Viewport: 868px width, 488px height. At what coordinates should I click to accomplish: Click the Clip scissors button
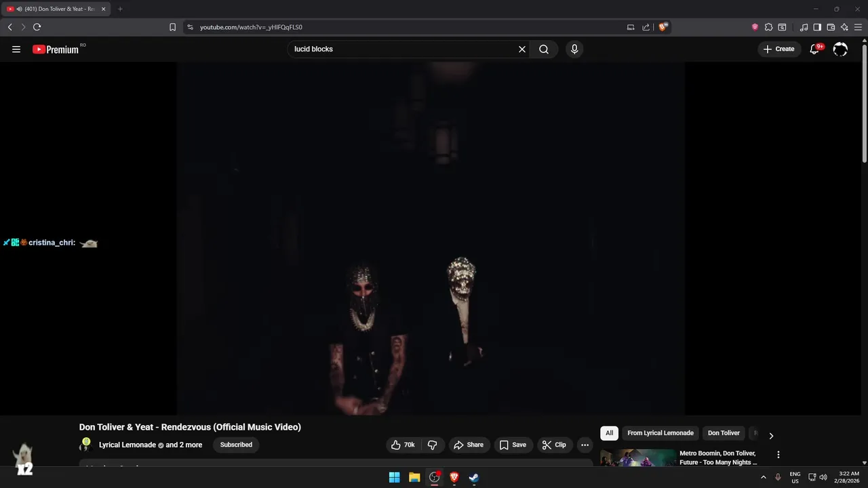pos(554,445)
